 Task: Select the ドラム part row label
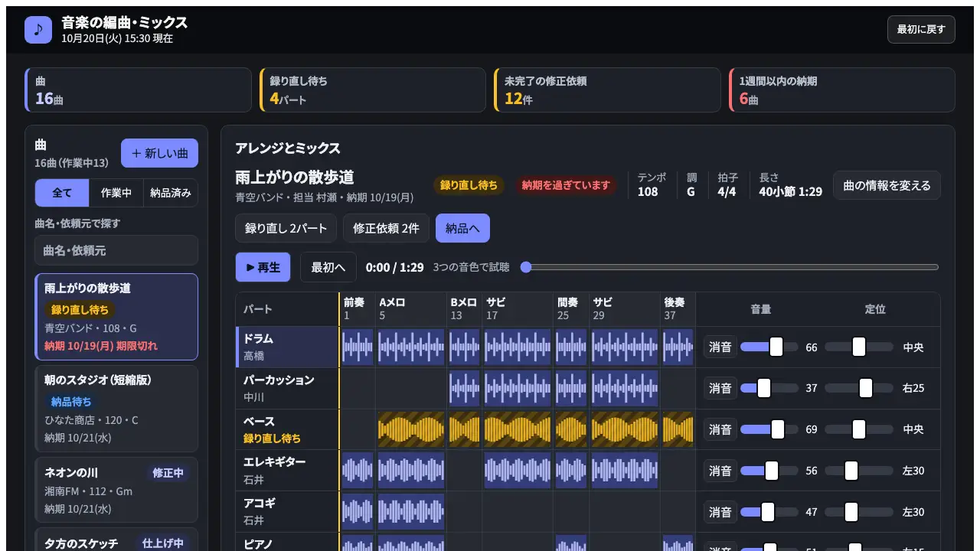tap(287, 347)
